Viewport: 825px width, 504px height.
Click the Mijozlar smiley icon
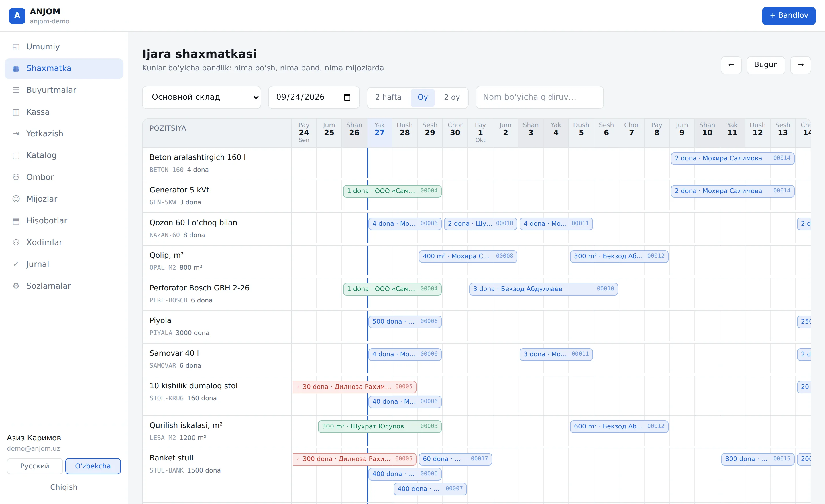tap(16, 199)
